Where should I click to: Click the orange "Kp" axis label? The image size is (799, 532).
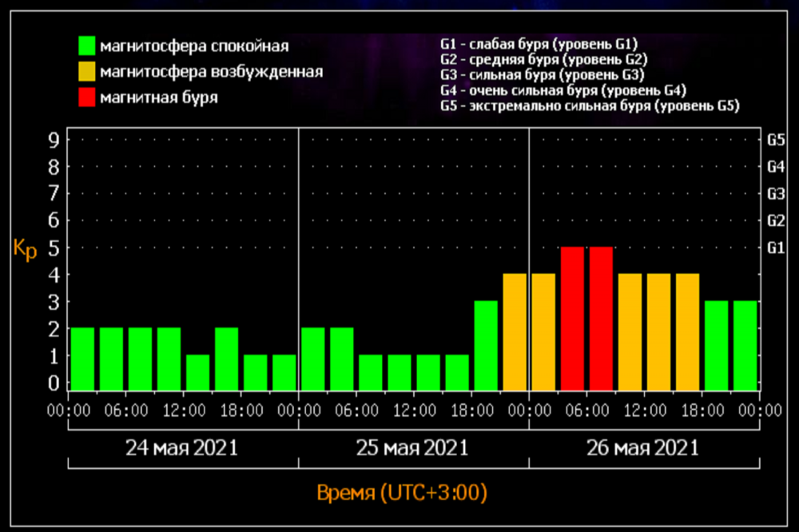point(22,249)
